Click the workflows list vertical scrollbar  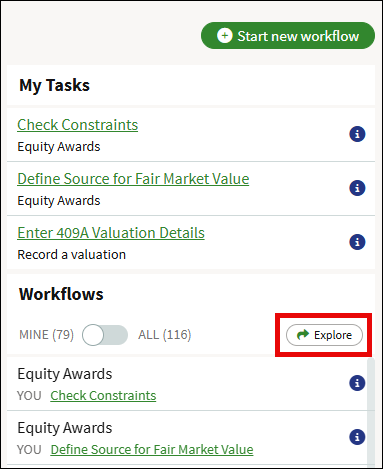point(371,412)
